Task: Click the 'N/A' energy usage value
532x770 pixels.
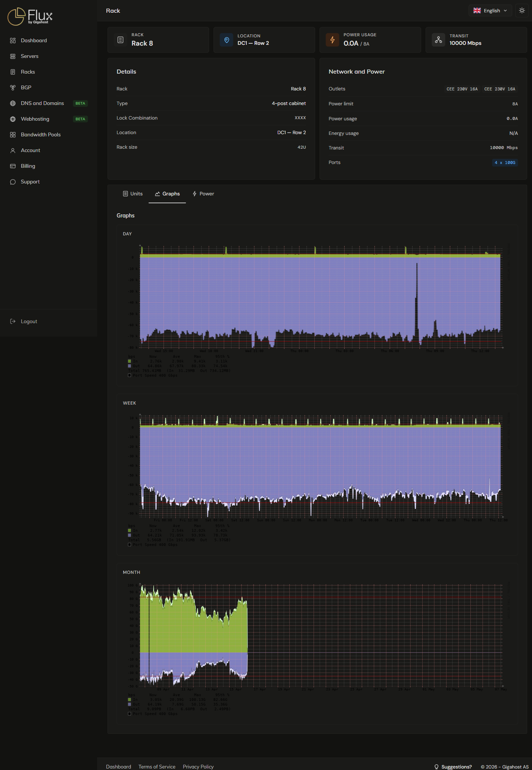Action: click(514, 133)
